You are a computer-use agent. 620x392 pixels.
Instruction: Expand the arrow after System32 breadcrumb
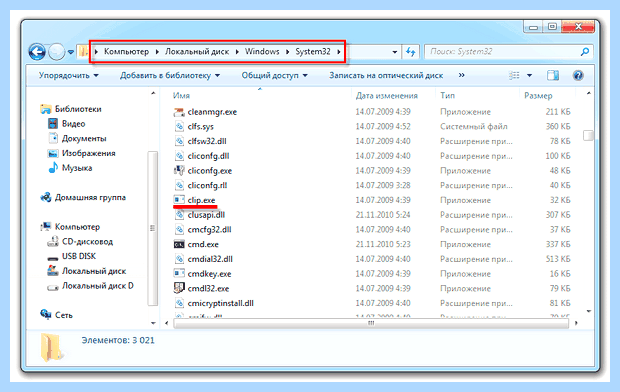point(339,52)
